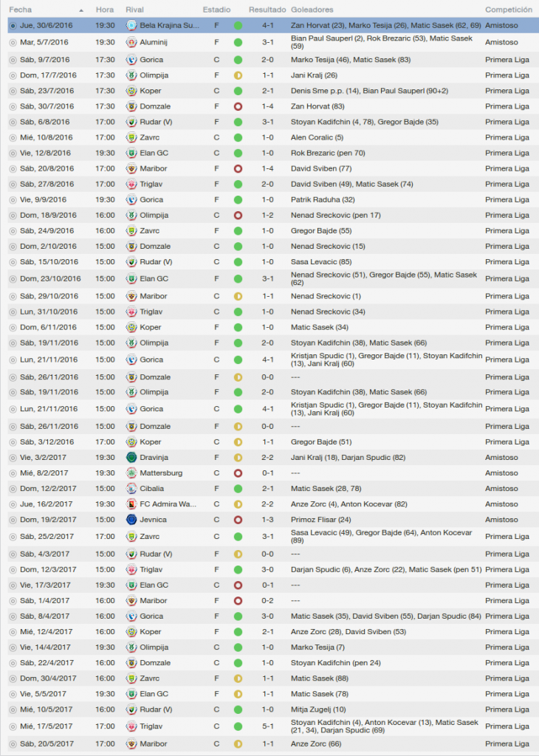539x756 pixels.
Task: Click red loss indicator in the 17/3/2017 row
Action: click(238, 585)
